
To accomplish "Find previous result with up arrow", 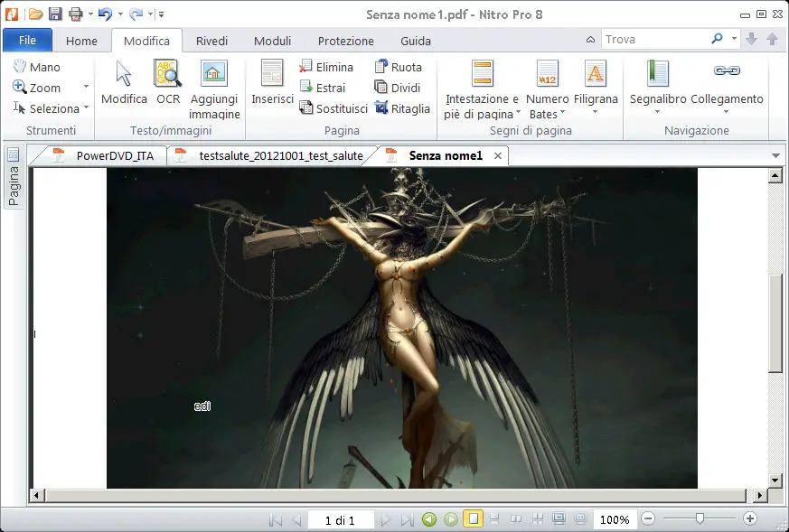I will (x=772, y=39).
